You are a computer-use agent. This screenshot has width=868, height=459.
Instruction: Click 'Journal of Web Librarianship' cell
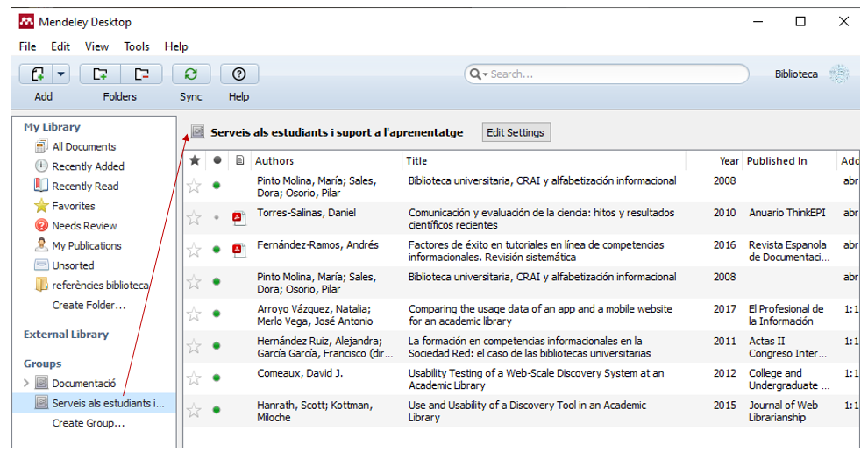click(783, 411)
